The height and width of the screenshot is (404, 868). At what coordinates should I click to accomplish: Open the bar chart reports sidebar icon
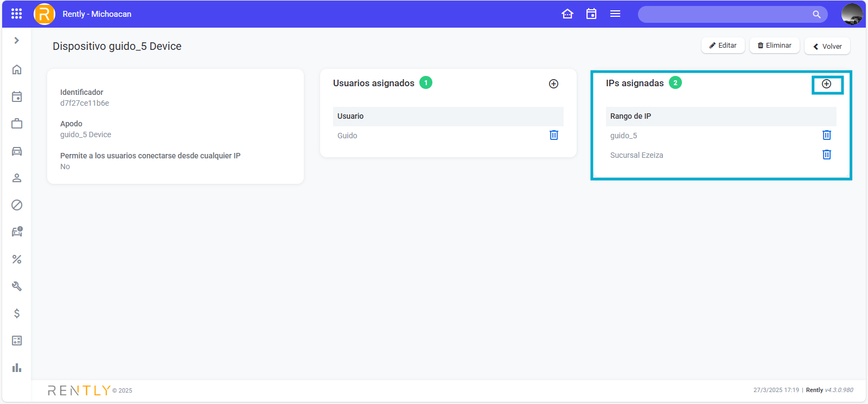(x=17, y=368)
